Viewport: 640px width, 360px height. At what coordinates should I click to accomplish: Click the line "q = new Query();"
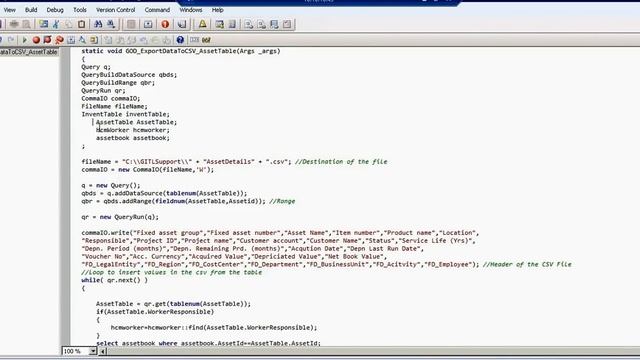tap(111, 185)
